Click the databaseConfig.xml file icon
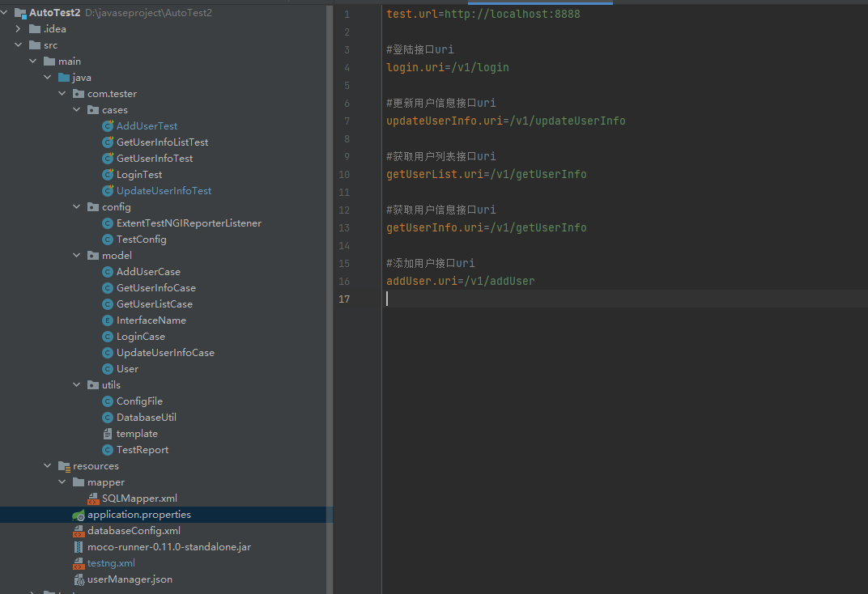Screen dimensions: 868x594 pos(79,531)
